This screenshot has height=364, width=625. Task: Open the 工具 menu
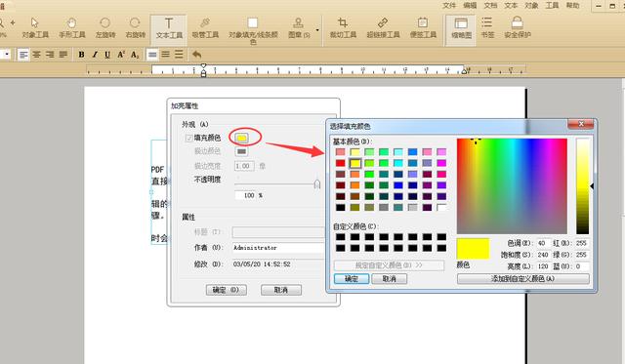[552, 6]
